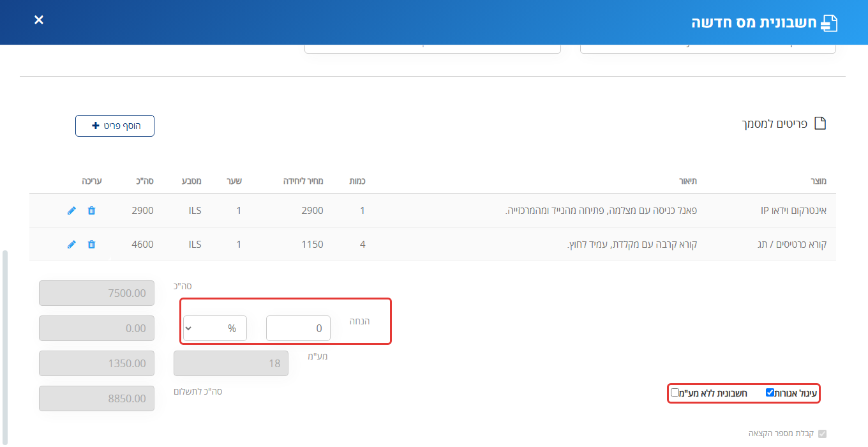
Task: Click trash icon for קורא כרטיסים / תג
Action: 91,244
